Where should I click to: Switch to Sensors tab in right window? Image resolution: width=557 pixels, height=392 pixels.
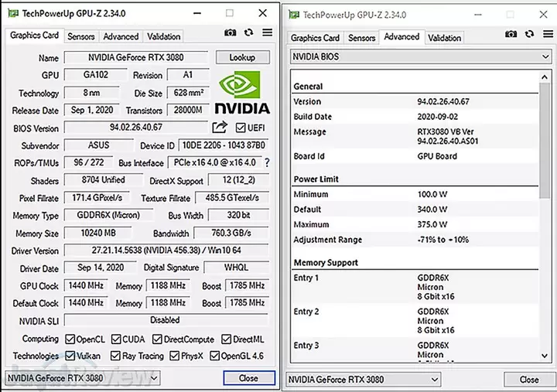coord(361,38)
